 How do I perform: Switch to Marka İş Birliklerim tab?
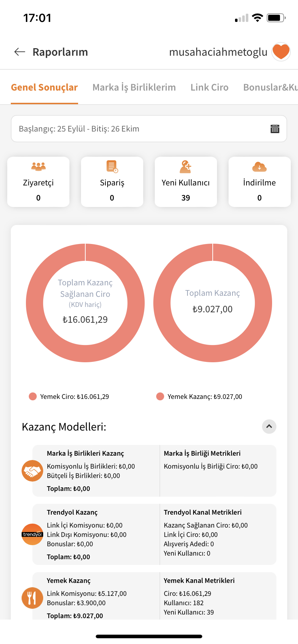134,87
